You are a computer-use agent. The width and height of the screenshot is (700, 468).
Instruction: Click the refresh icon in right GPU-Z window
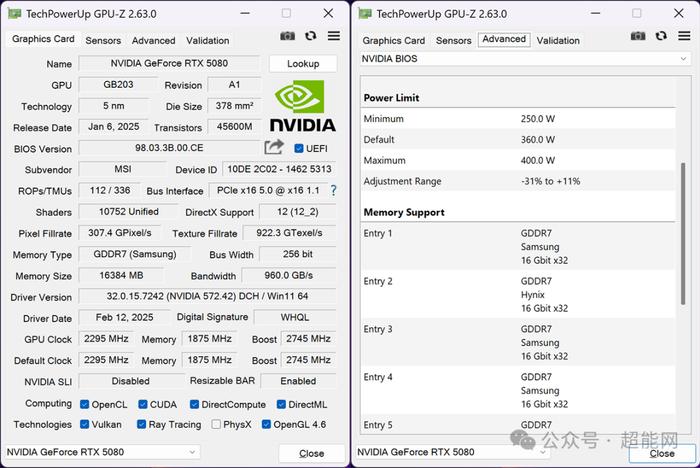pos(661,36)
